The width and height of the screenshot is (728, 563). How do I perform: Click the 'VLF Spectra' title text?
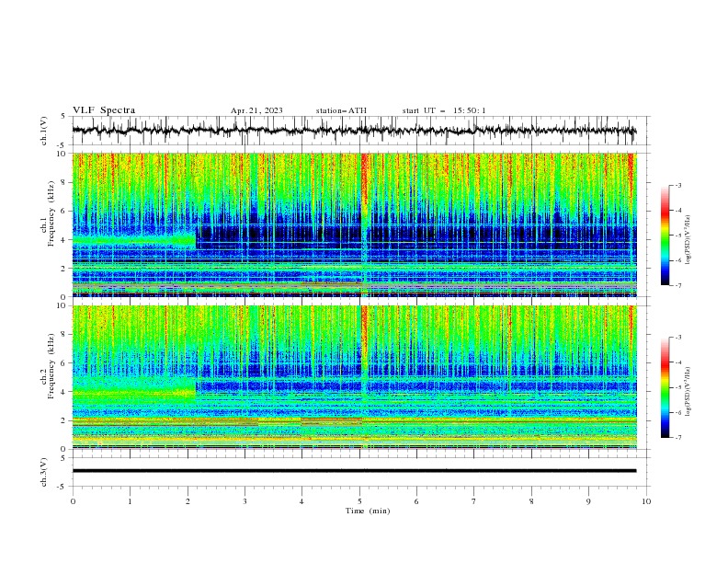[104, 110]
